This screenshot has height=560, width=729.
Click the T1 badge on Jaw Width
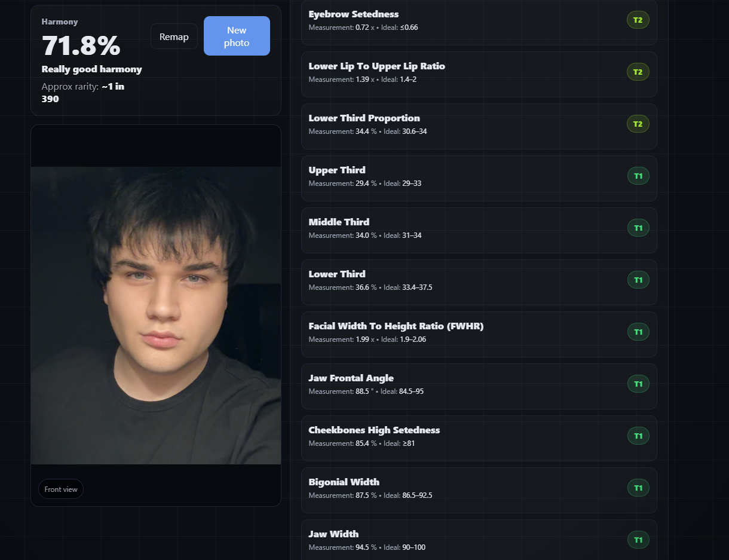[638, 540]
